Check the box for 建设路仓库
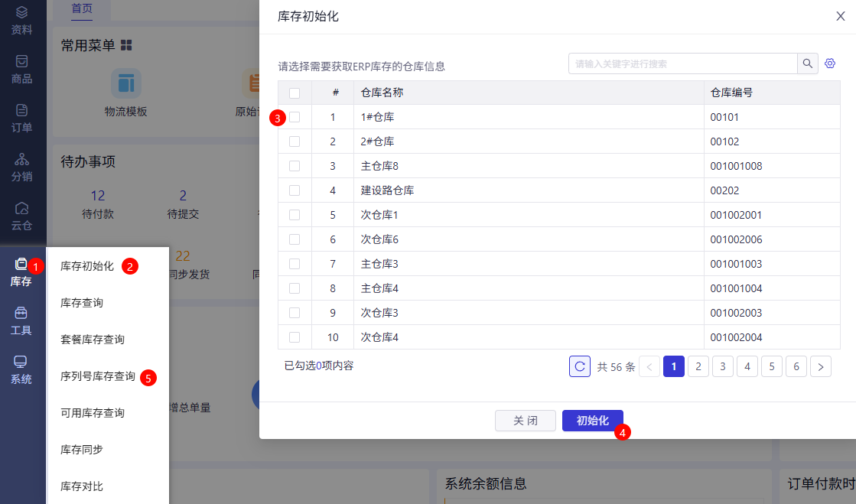 pos(295,190)
